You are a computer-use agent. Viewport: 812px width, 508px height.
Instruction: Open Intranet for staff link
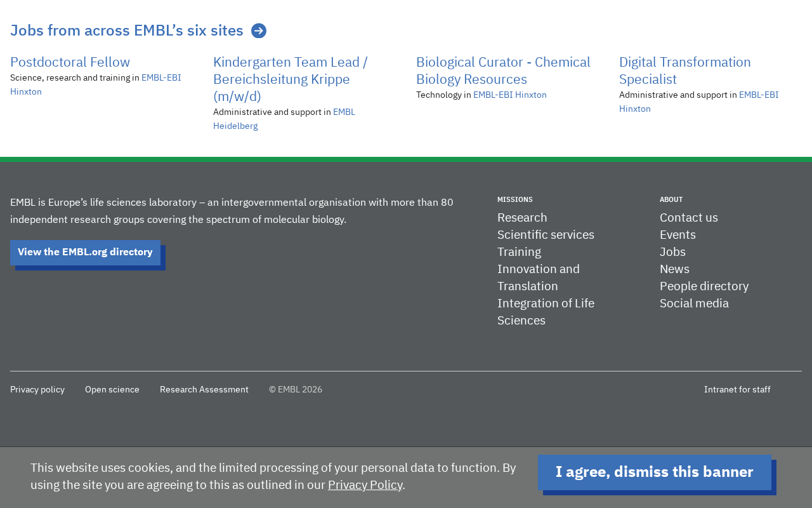pyautogui.click(x=737, y=390)
